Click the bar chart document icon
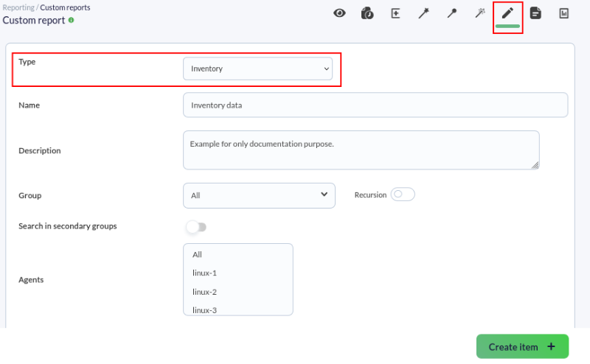 563,13
